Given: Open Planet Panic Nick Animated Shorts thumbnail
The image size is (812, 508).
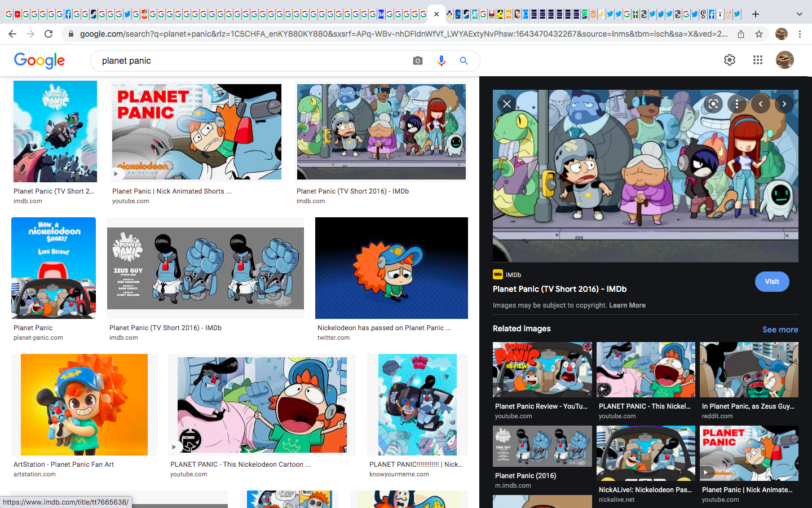Looking at the screenshot, I should pyautogui.click(x=197, y=132).
